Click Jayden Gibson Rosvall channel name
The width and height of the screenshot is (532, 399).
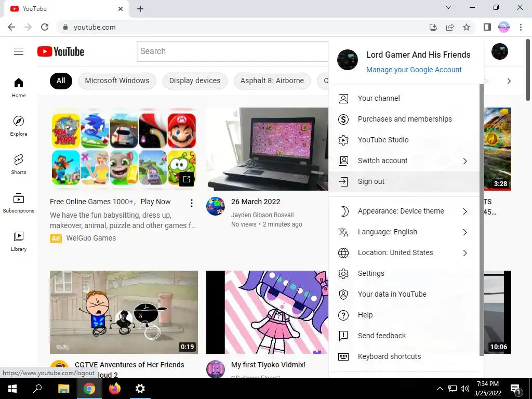click(x=262, y=215)
